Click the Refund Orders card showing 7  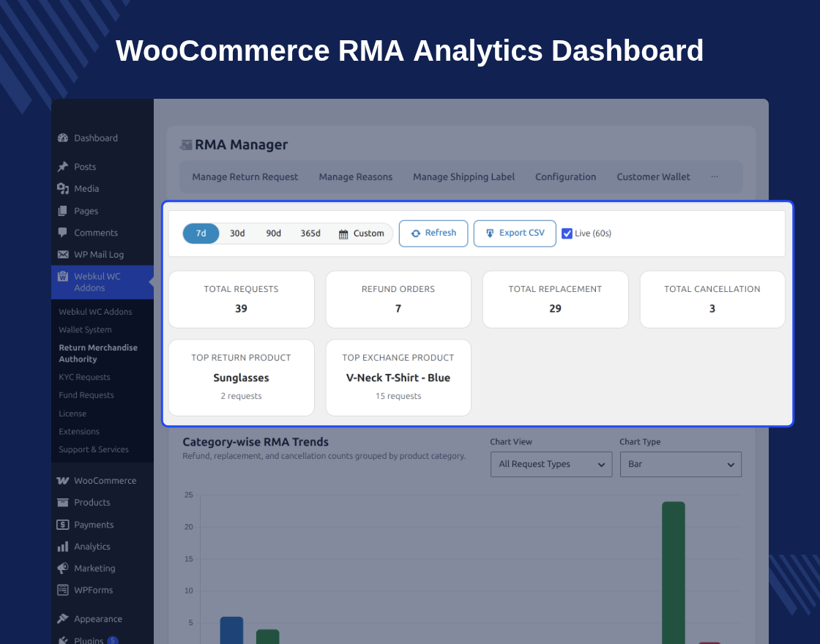[x=398, y=299]
